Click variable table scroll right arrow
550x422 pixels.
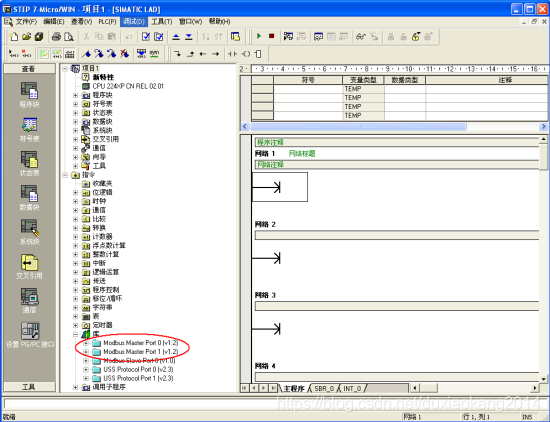pos(543,127)
